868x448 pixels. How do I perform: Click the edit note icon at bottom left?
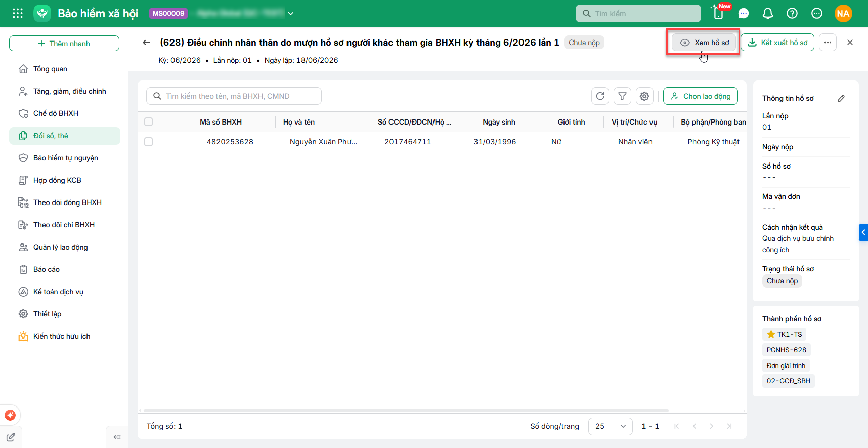click(11, 437)
